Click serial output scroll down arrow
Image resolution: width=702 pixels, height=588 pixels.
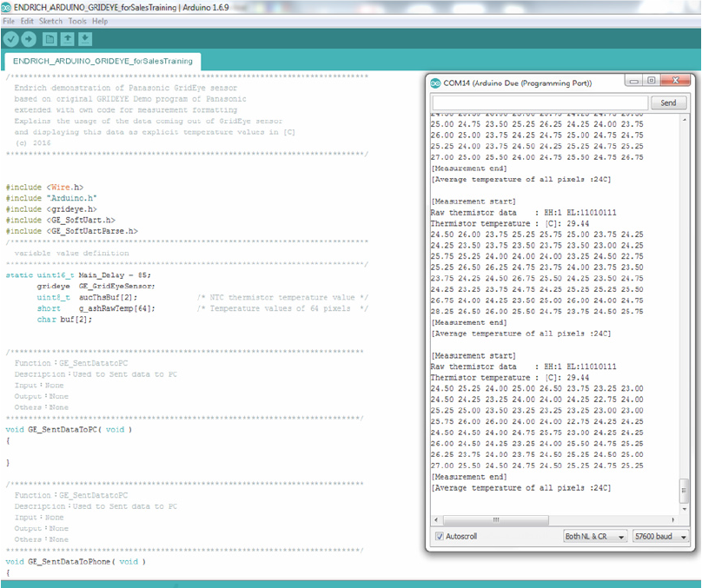point(684,508)
